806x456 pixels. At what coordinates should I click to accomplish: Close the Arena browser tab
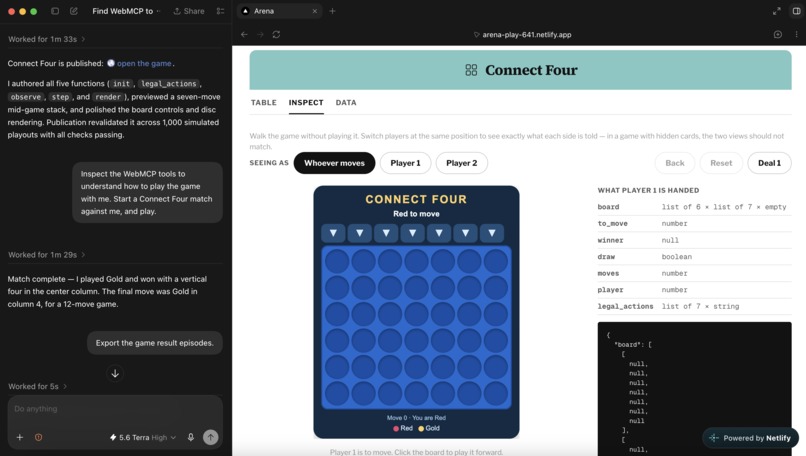[x=315, y=11]
